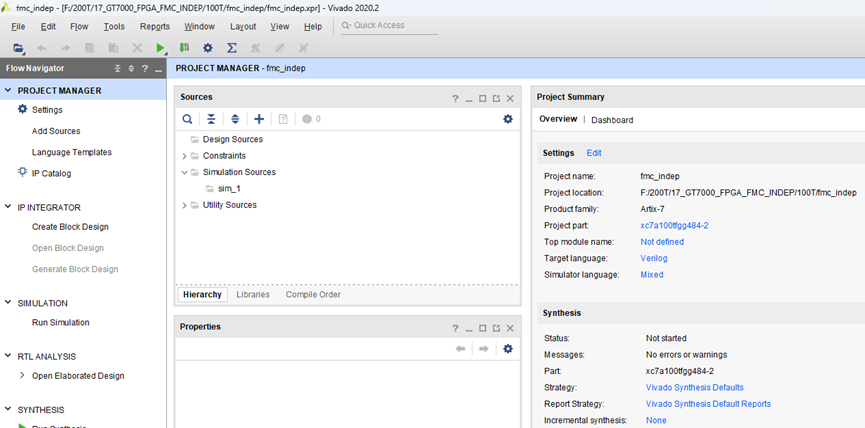Open the Tools menu
Screen dimensions: 865x428
(x=114, y=26)
